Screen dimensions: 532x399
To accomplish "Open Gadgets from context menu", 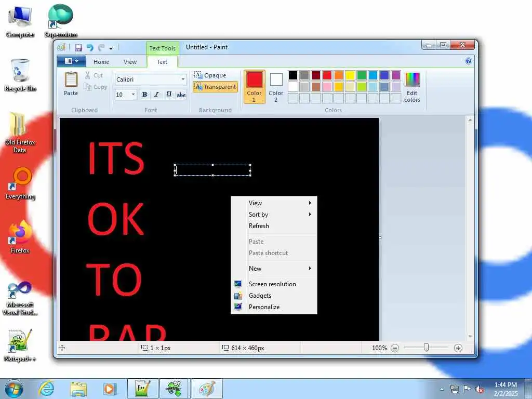I will (x=274, y=296).
